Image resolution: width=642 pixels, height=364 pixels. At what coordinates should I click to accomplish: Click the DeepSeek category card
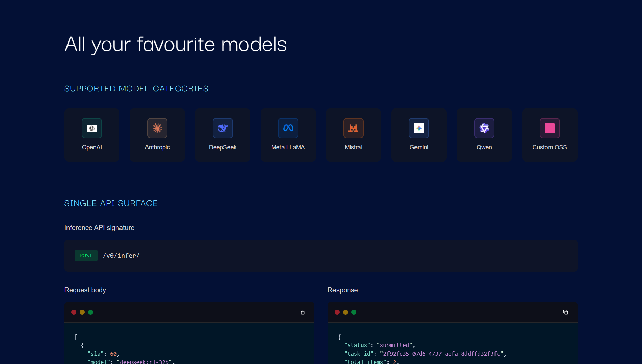point(222,135)
